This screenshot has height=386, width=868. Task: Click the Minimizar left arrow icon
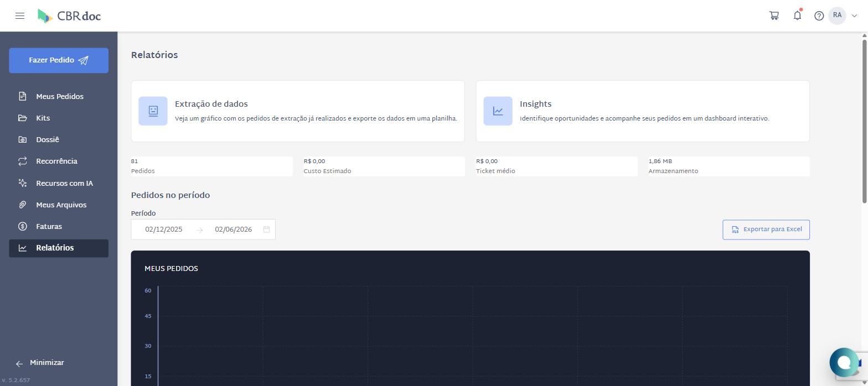[x=19, y=363]
